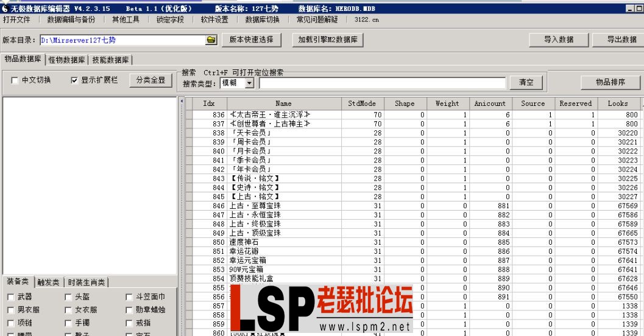
Task: Open the 打开文件 menu
Action: (16, 19)
